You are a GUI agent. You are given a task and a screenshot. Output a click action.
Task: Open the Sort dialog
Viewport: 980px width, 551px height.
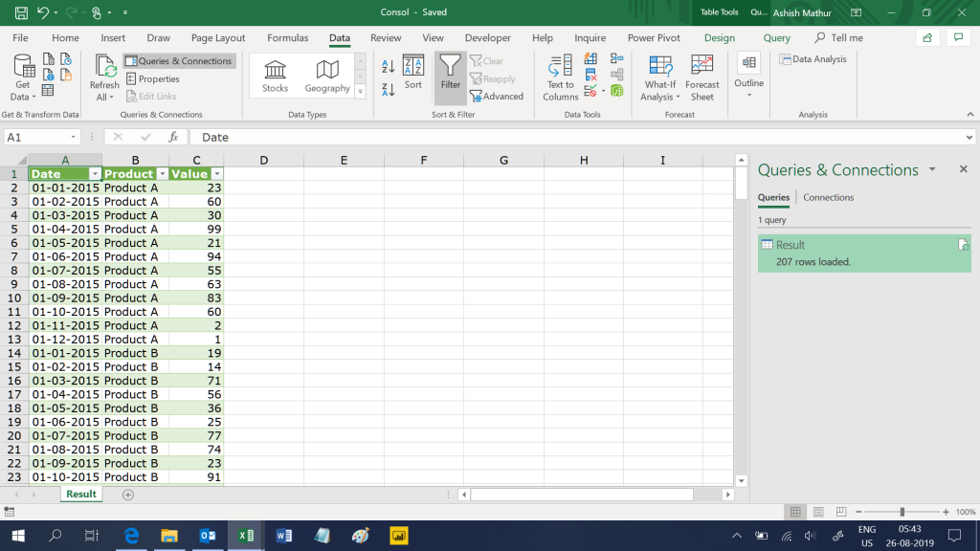413,73
